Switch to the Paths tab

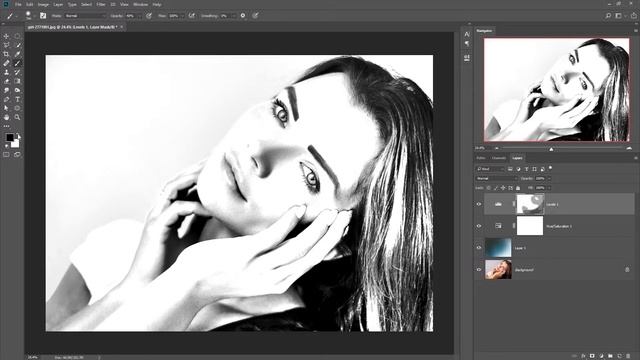click(x=481, y=158)
